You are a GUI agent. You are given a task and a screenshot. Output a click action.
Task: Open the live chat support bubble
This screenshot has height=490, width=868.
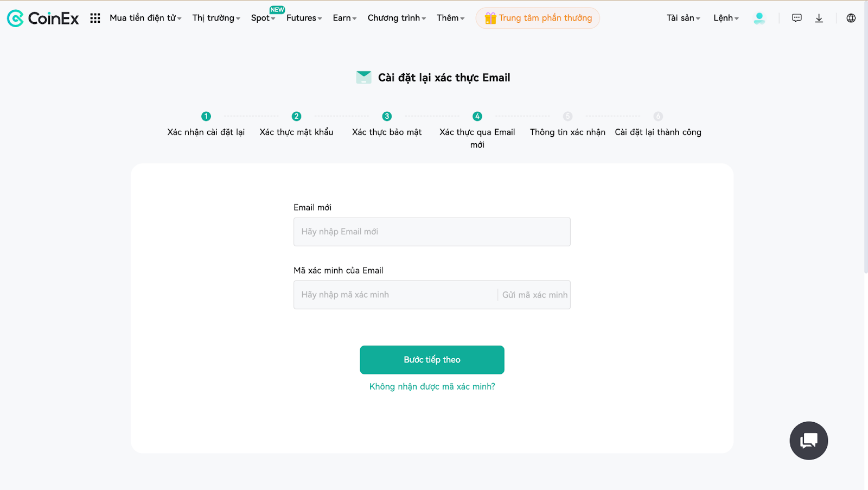(809, 441)
